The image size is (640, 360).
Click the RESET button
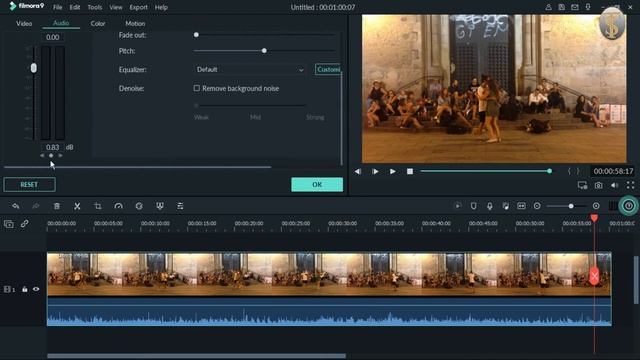[x=29, y=184]
